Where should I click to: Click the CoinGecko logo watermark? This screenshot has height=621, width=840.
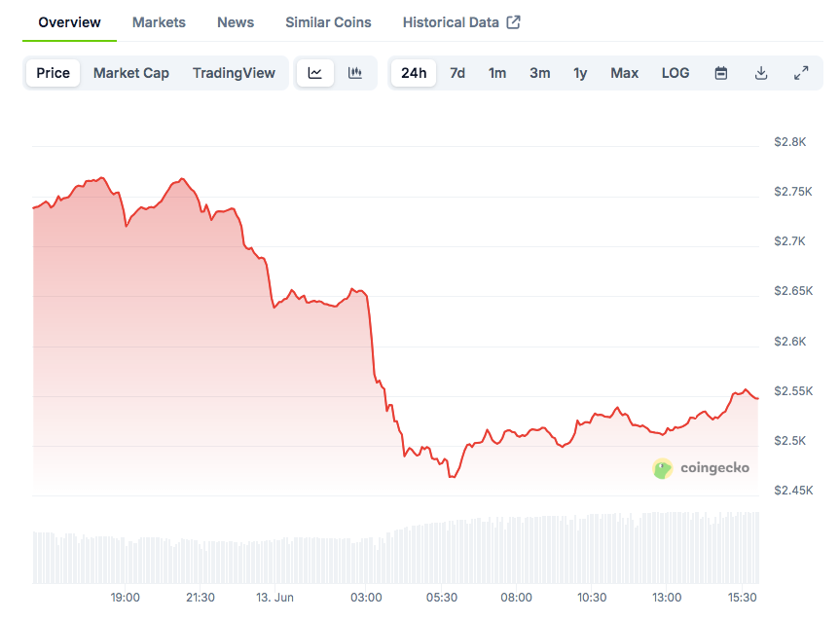point(701,468)
